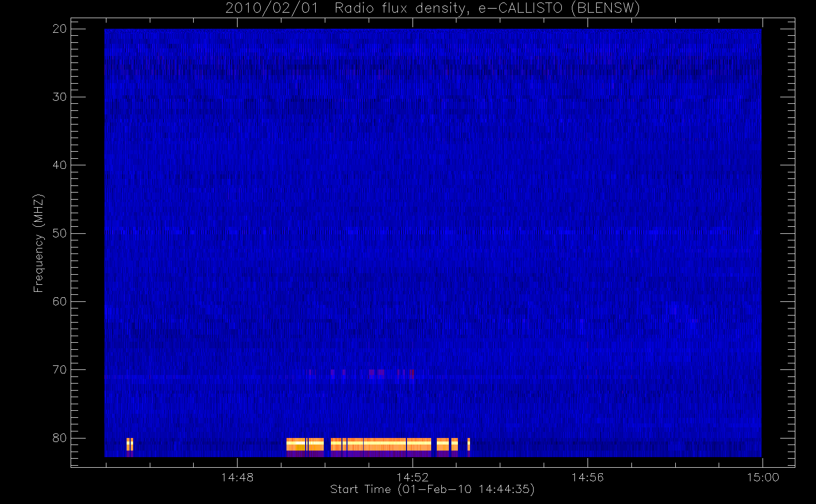
Task: Click the 14:56 time tick label
Action: (x=587, y=477)
